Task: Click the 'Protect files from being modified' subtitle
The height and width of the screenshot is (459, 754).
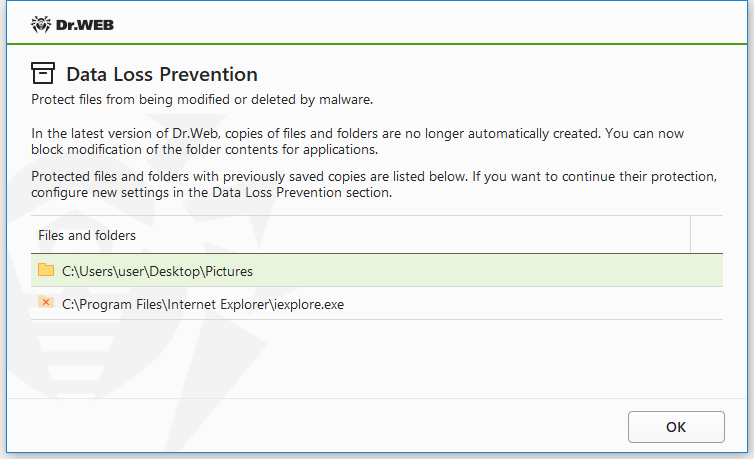Action: click(202, 99)
